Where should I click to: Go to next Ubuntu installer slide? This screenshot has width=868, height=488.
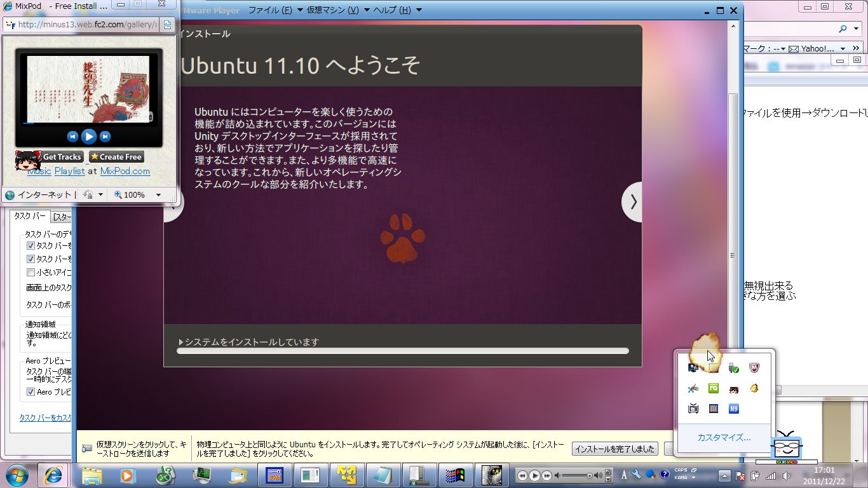pyautogui.click(x=632, y=202)
